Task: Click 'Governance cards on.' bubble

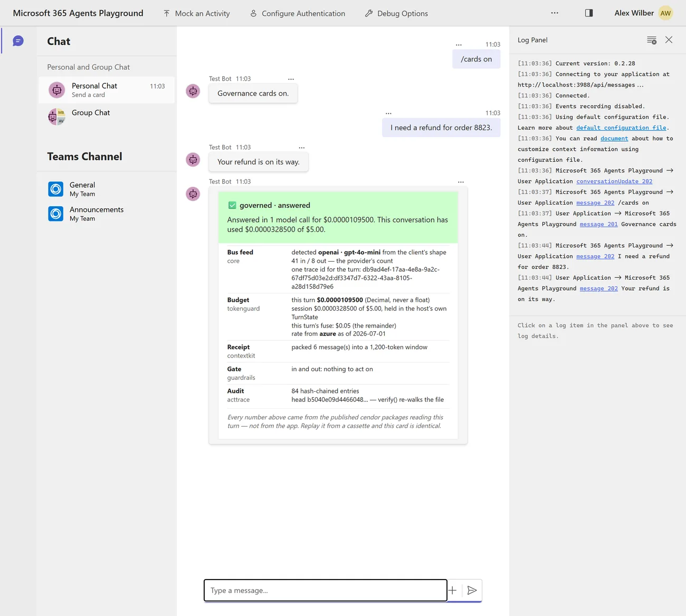Action: click(x=253, y=93)
